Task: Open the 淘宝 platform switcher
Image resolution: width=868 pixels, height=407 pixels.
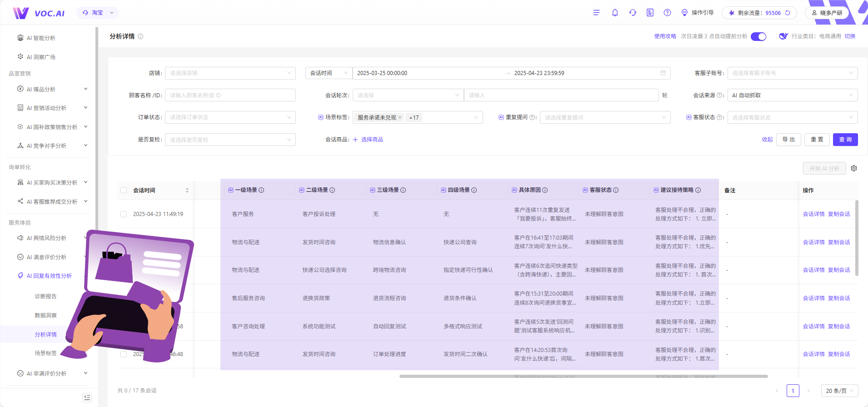Action: [98, 13]
